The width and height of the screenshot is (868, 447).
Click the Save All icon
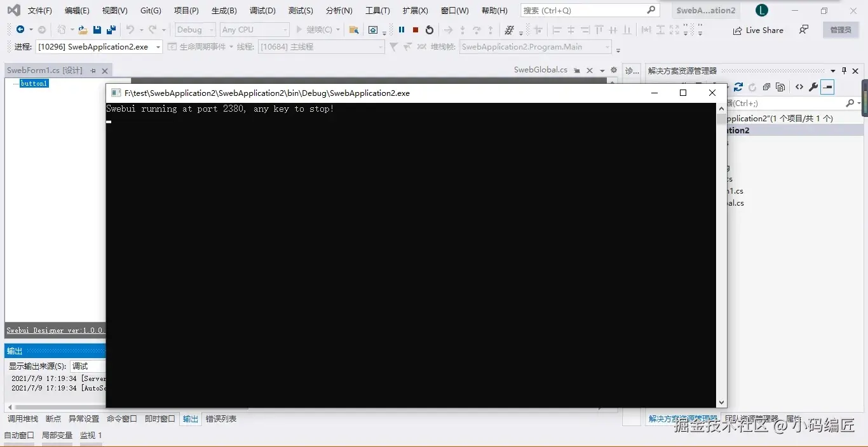pyautogui.click(x=111, y=30)
